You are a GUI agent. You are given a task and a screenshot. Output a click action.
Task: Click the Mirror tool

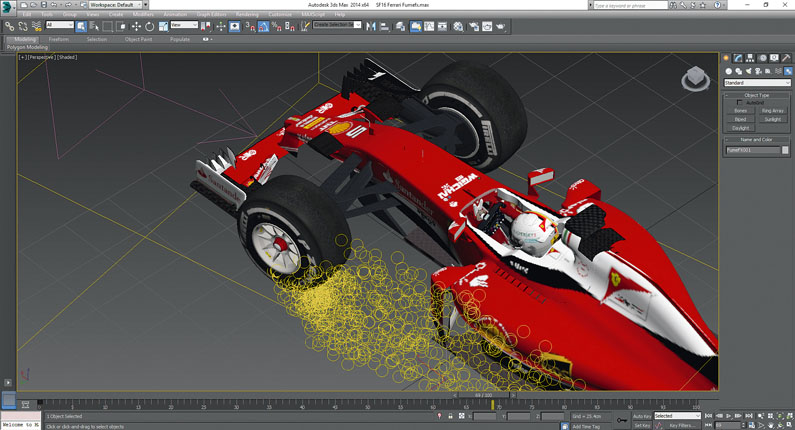(x=371, y=26)
